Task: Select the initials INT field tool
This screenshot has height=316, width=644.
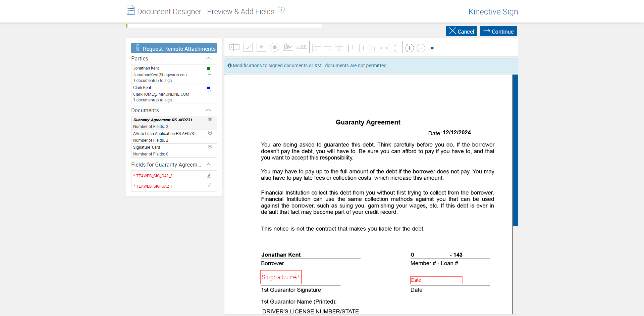Action: 302,47
